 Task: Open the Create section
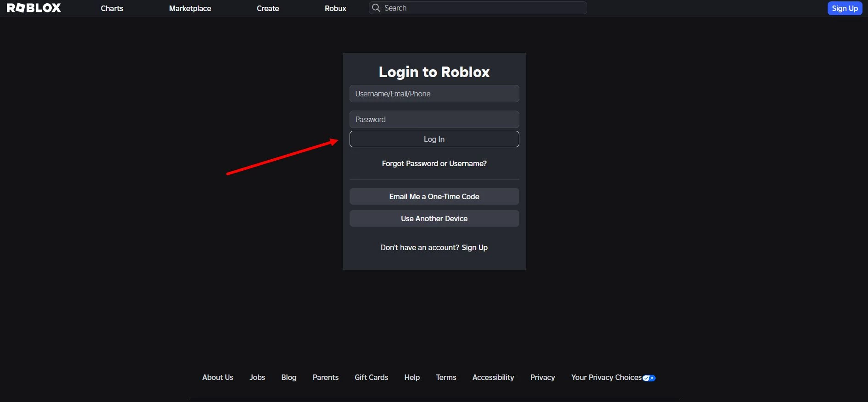(268, 8)
